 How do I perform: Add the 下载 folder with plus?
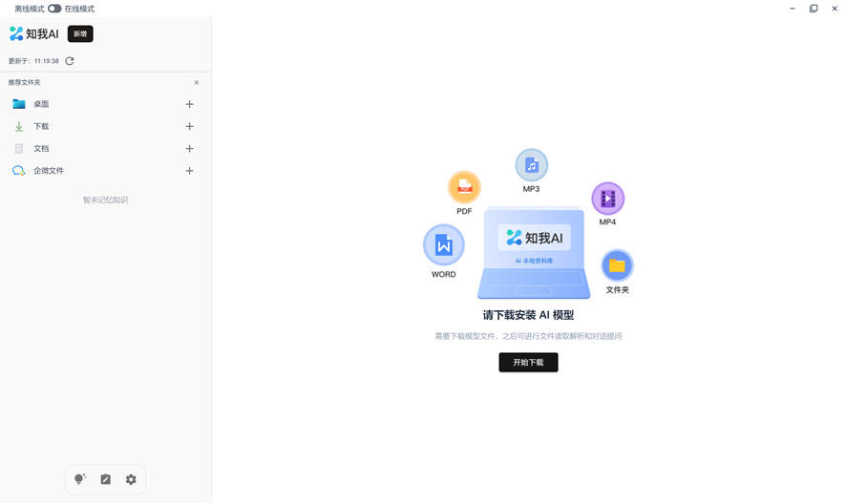coord(189,126)
